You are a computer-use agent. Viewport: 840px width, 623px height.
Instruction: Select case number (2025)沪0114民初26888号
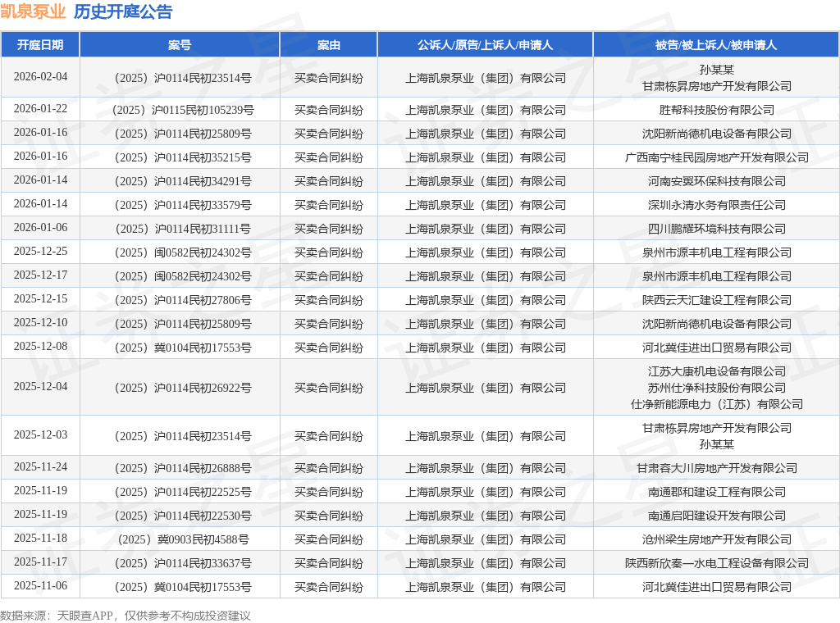coord(183,468)
